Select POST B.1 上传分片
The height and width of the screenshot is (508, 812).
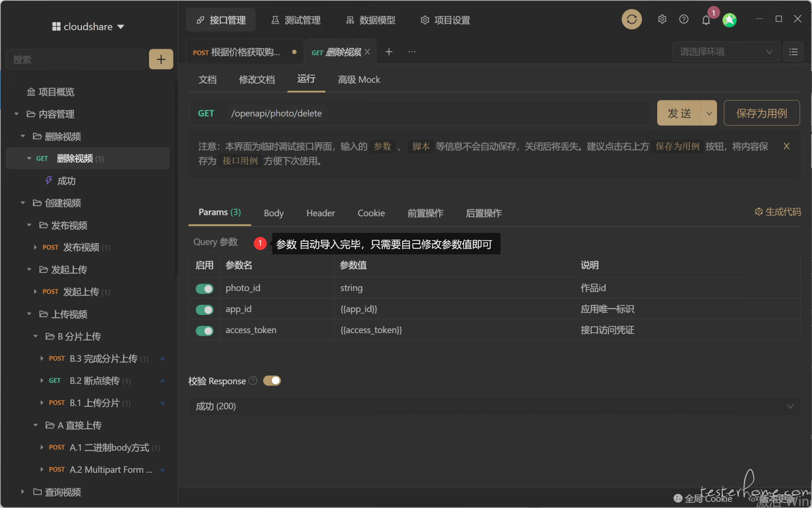tap(90, 403)
